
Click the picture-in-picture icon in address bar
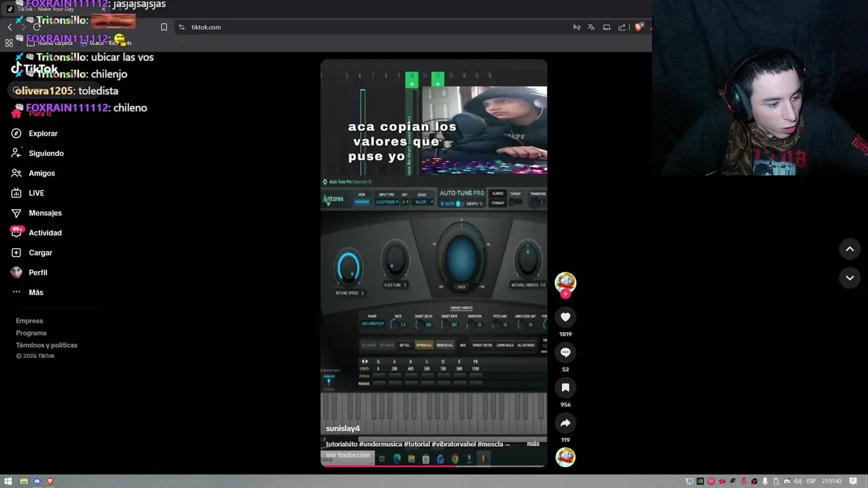(x=607, y=27)
